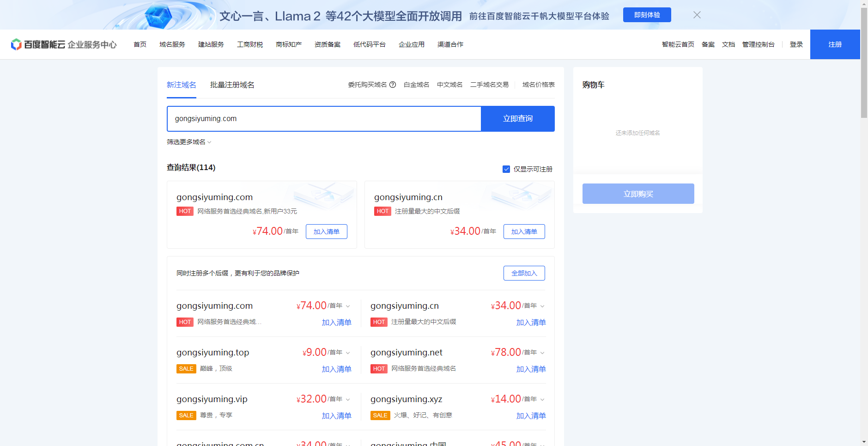The image size is (868, 446).
Task: Click the domain search input field
Action: (x=323, y=118)
